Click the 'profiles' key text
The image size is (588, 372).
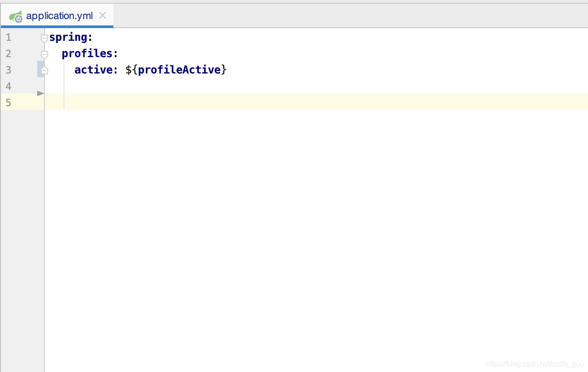[87, 54]
